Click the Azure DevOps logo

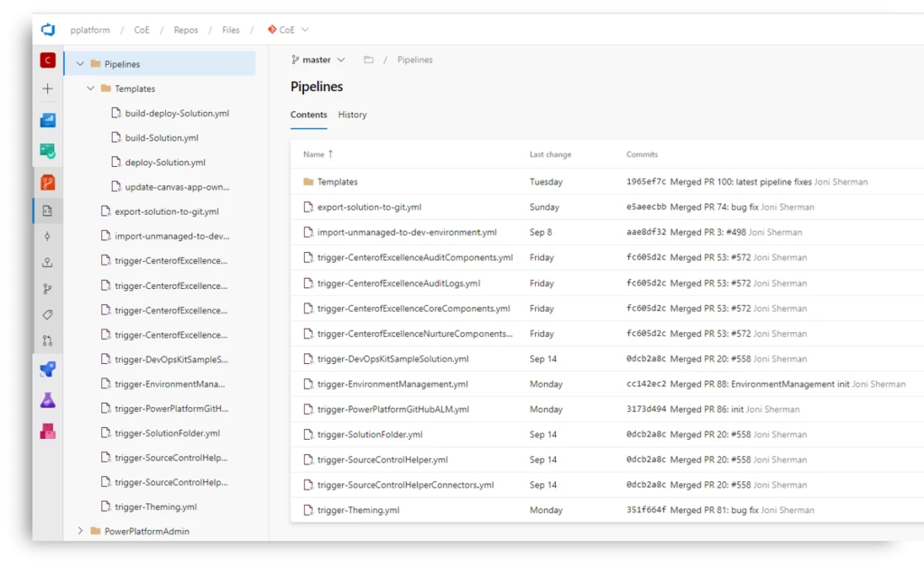pos(50,28)
